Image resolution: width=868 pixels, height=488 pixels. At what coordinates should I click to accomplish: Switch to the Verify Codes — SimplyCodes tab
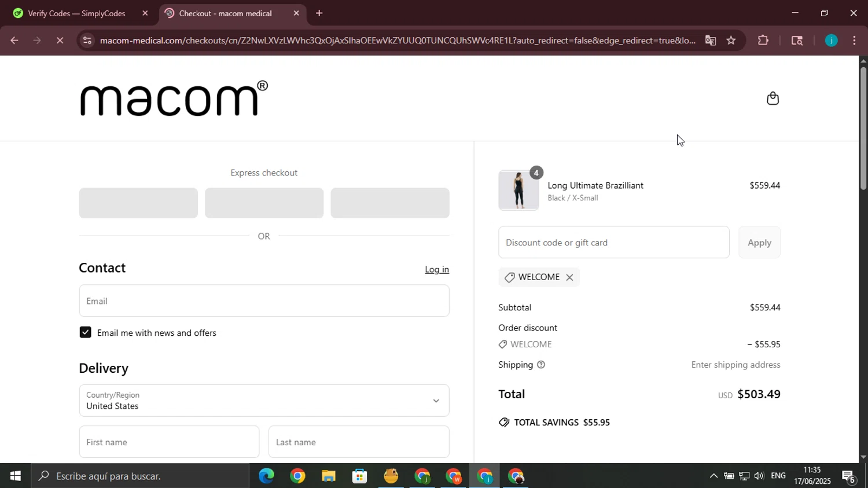click(77, 13)
